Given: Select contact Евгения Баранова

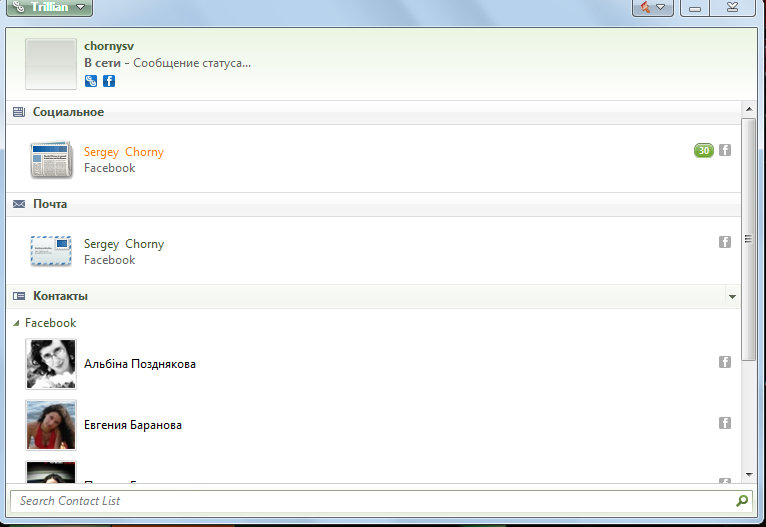Looking at the screenshot, I should tap(373, 425).
